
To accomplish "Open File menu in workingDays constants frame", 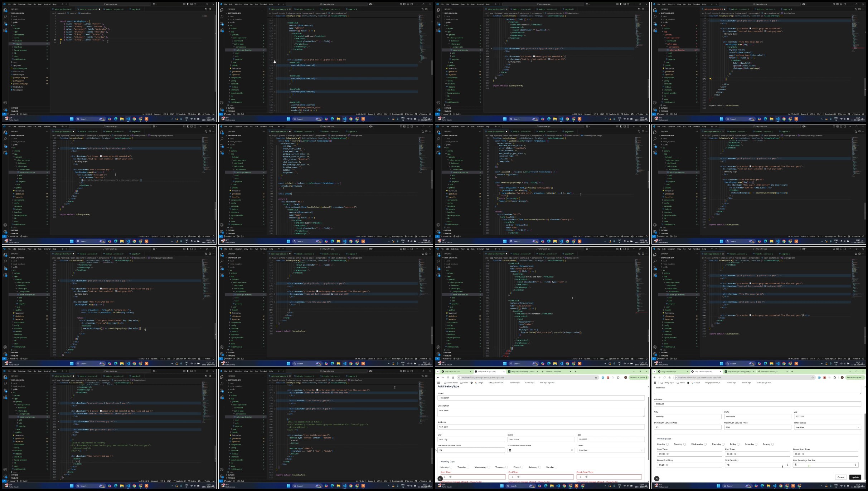I will click(9, 4).
